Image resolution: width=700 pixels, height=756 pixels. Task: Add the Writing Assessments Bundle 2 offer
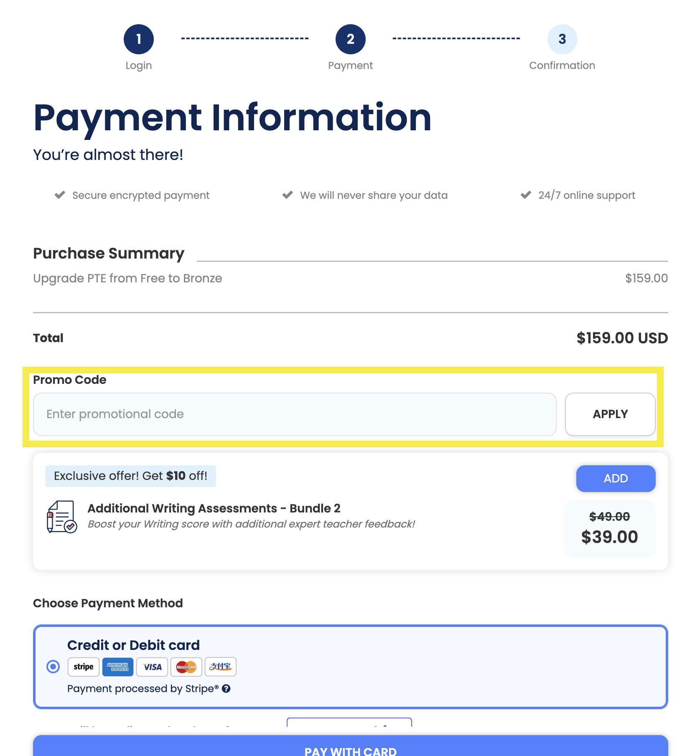pos(615,478)
